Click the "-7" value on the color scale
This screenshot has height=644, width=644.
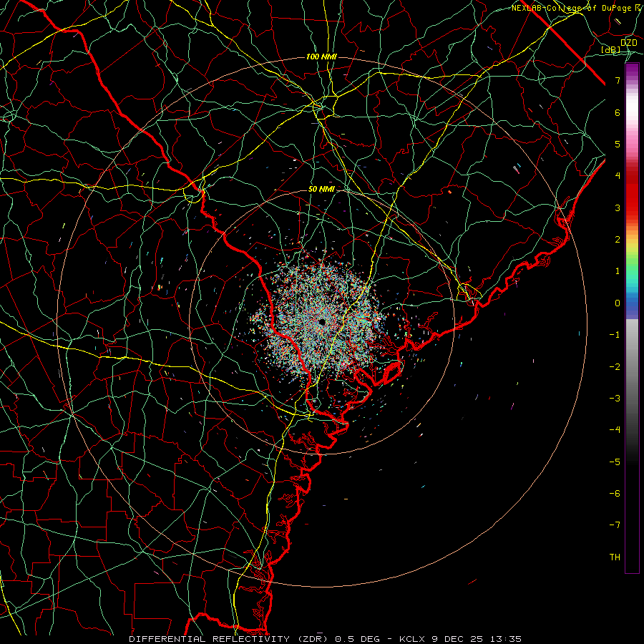[615, 525]
